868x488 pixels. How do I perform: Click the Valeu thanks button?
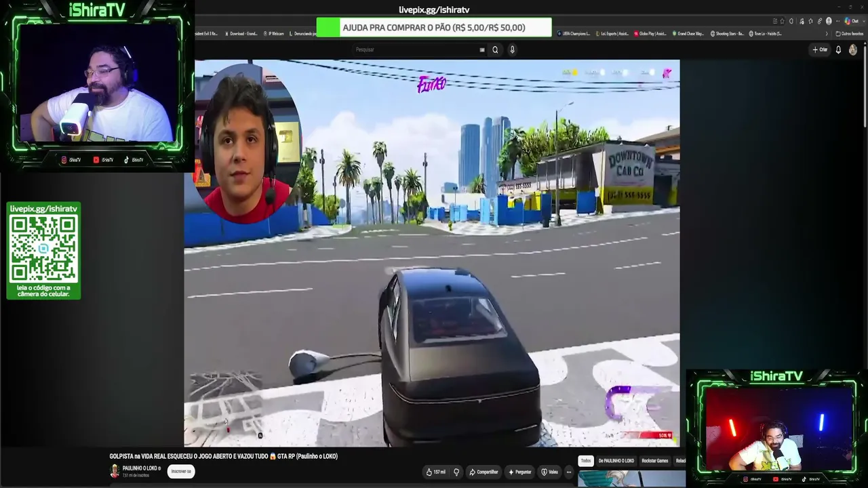[x=549, y=472]
